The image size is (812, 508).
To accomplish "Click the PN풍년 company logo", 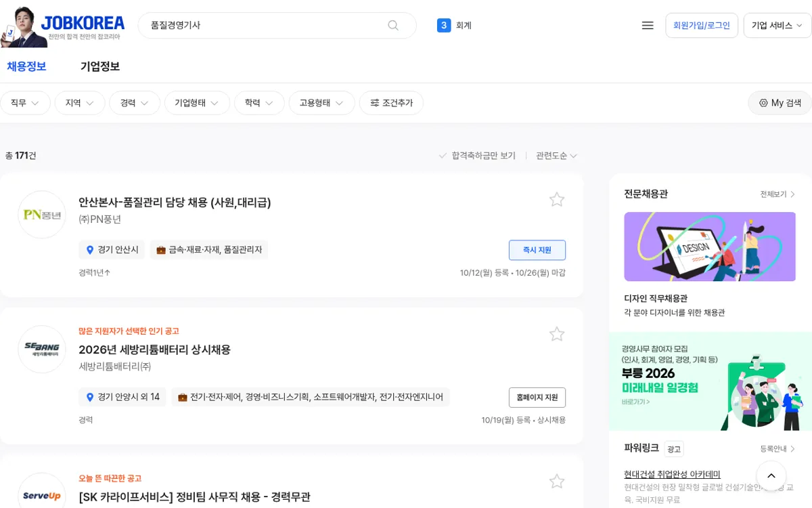I will pos(42,215).
